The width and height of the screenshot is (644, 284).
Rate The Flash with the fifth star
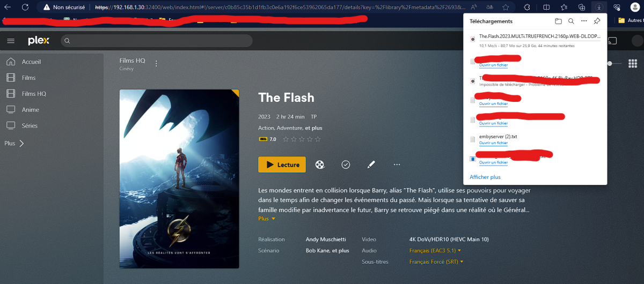[x=318, y=139]
